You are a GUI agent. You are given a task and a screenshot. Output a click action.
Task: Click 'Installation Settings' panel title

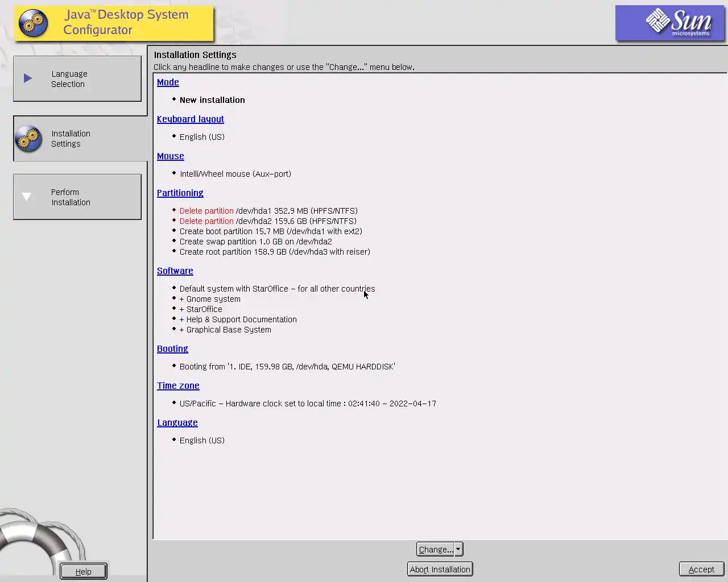[x=195, y=55]
